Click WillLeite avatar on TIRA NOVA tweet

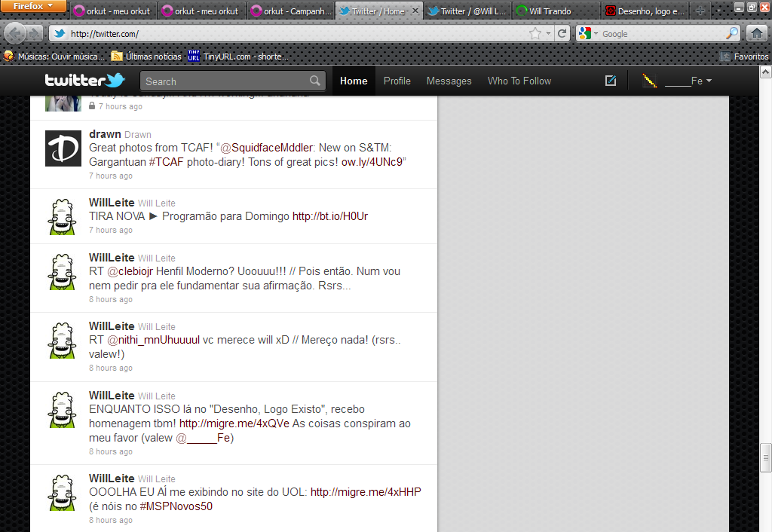(x=63, y=216)
